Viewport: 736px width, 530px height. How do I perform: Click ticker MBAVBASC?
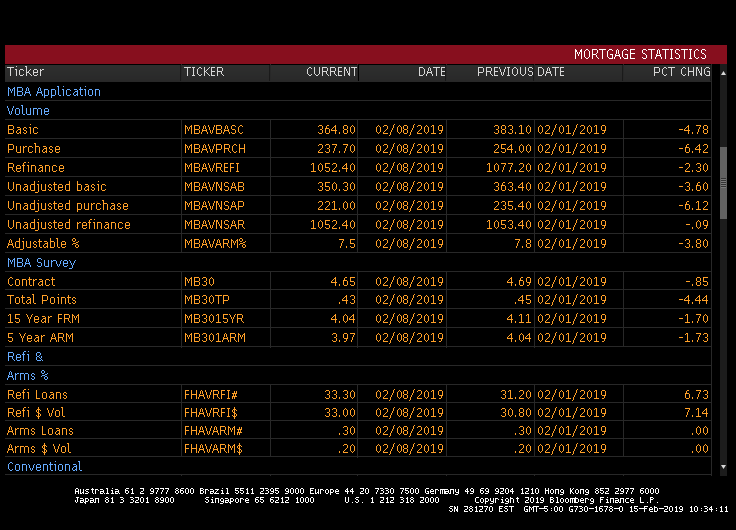point(214,130)
